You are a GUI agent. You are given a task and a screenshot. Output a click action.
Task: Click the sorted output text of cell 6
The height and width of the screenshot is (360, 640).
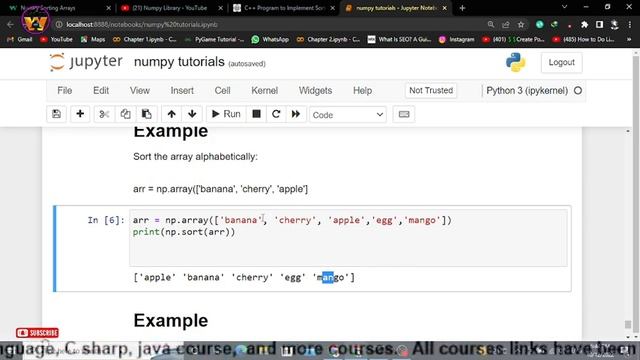[x=244, y=278]
